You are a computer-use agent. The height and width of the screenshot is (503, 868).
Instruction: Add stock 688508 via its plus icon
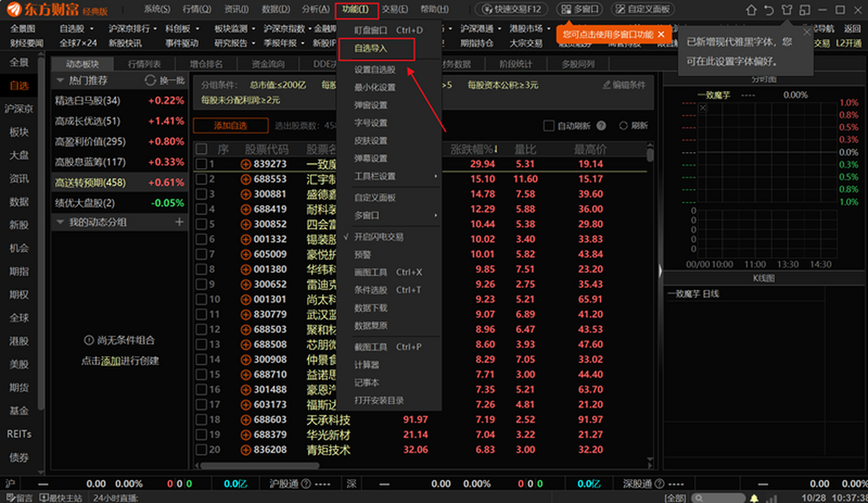coord(246,344)
